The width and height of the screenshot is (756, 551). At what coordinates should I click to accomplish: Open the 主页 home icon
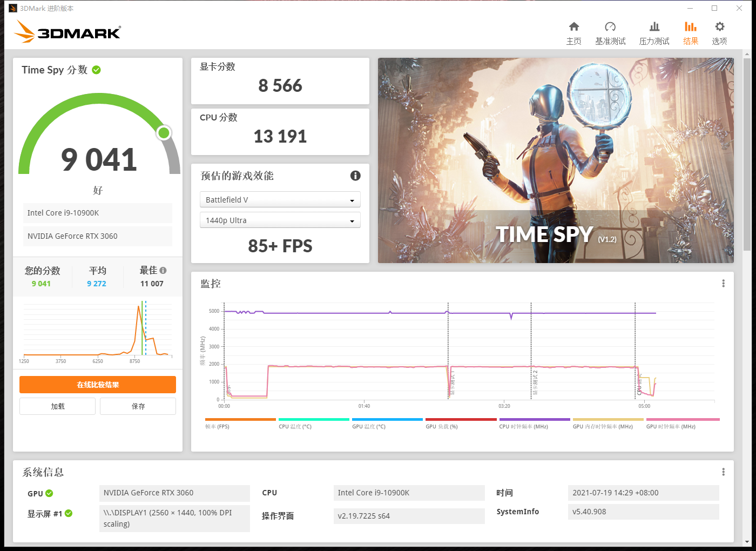coord(574,26)
